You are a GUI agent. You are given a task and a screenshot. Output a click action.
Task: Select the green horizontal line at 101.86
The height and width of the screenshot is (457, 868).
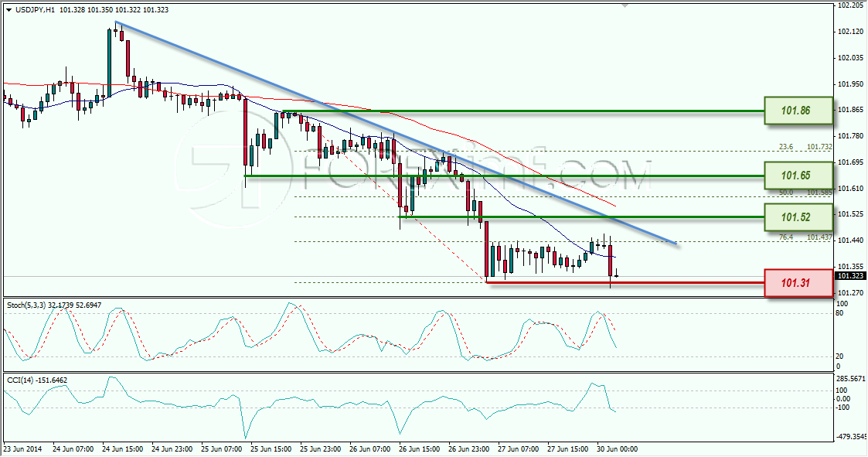click(x=523, y=111)
